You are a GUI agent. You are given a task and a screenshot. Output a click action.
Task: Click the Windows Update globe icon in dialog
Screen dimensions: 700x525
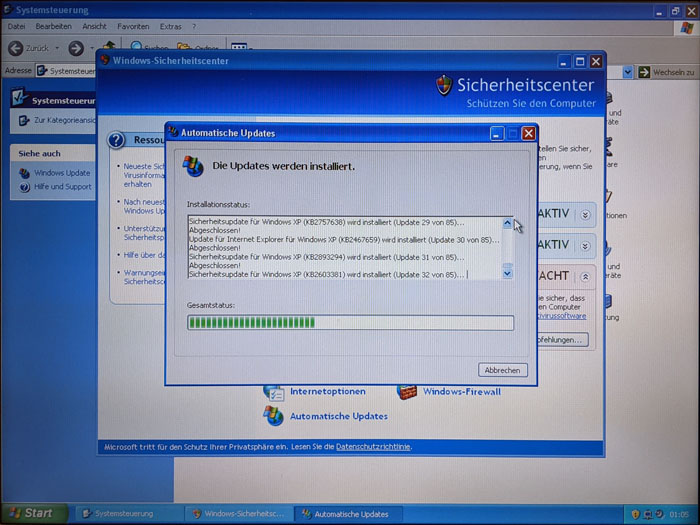[193, 167]
